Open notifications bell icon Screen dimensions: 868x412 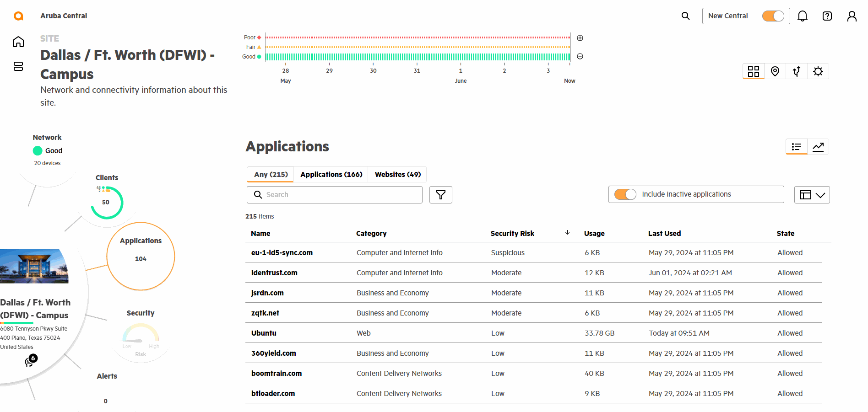coord(802,16)
